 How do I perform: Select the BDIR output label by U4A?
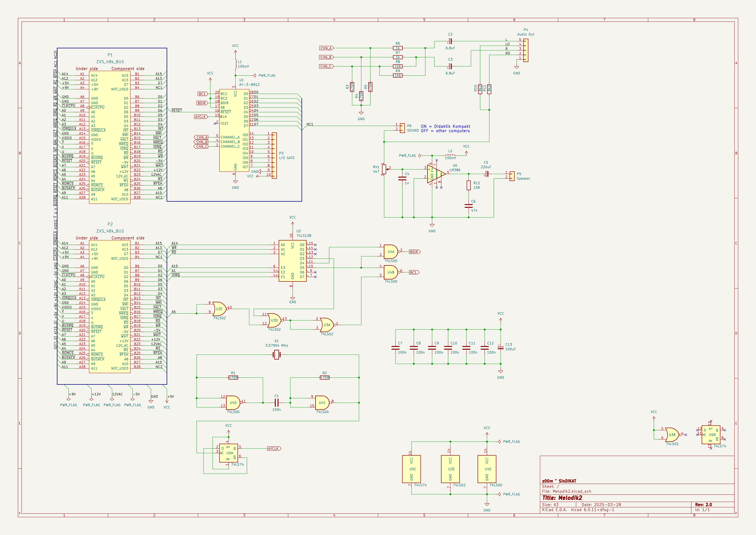click(415, 252)
